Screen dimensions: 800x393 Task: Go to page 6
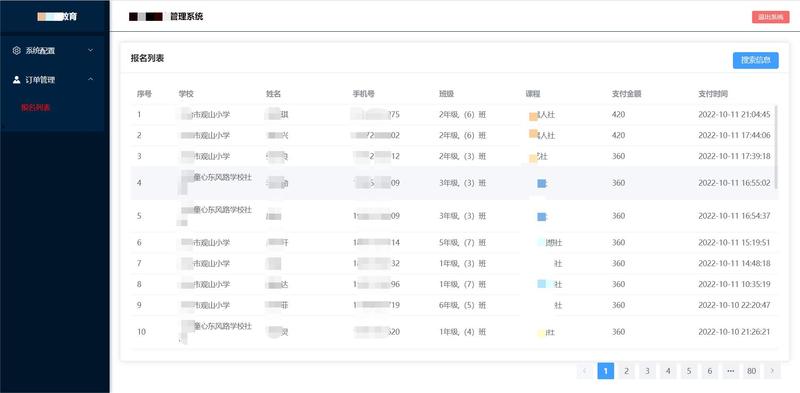click(x=710, y=371)
